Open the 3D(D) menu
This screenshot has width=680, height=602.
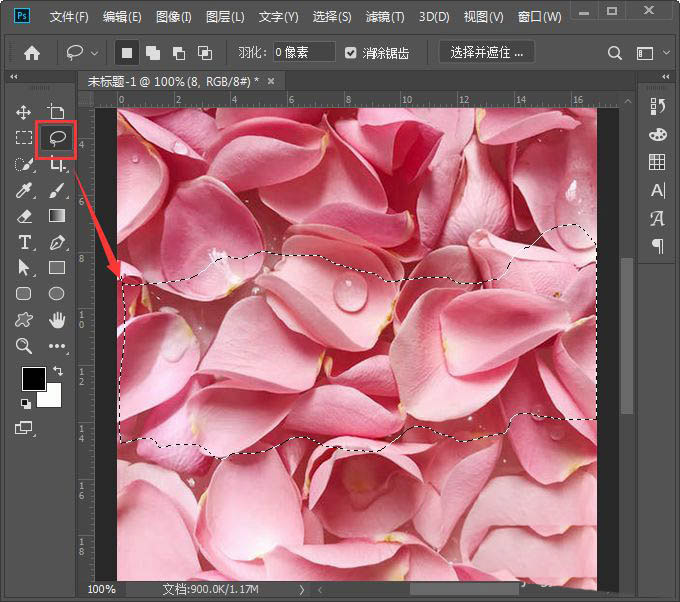(x=434, y=17)
